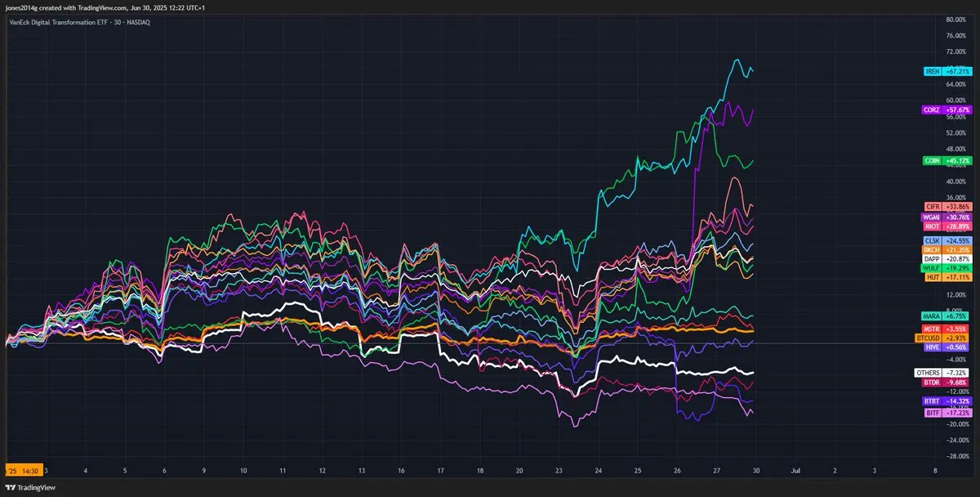Click the RIOT +28.89% price label
980x497 pixels.
click(x=947, y=225)
